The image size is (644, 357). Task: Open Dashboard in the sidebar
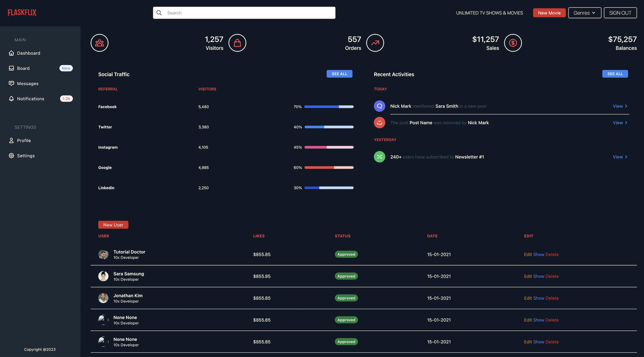point(40,53)
